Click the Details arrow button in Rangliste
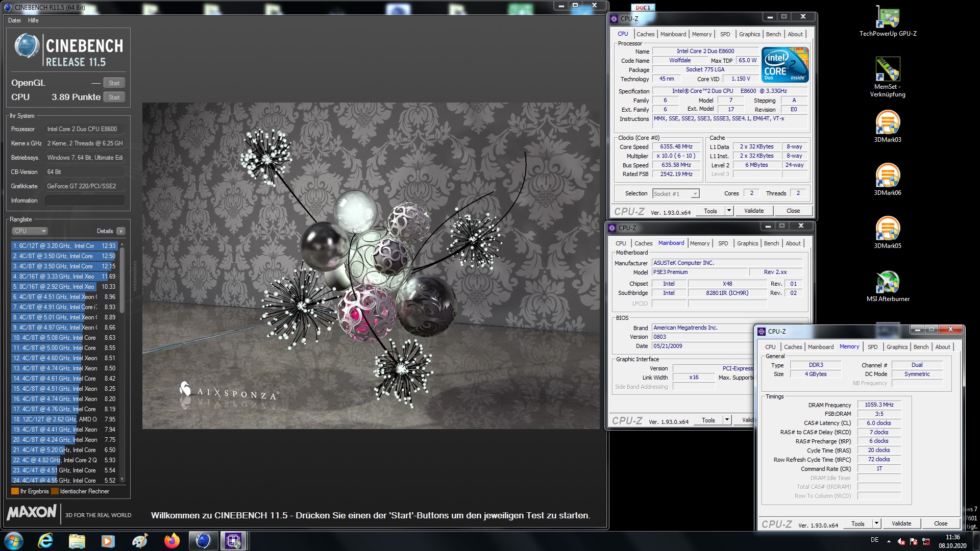This screenshot has height=551, width=980. pyautogui.click(x=121, y=231)
